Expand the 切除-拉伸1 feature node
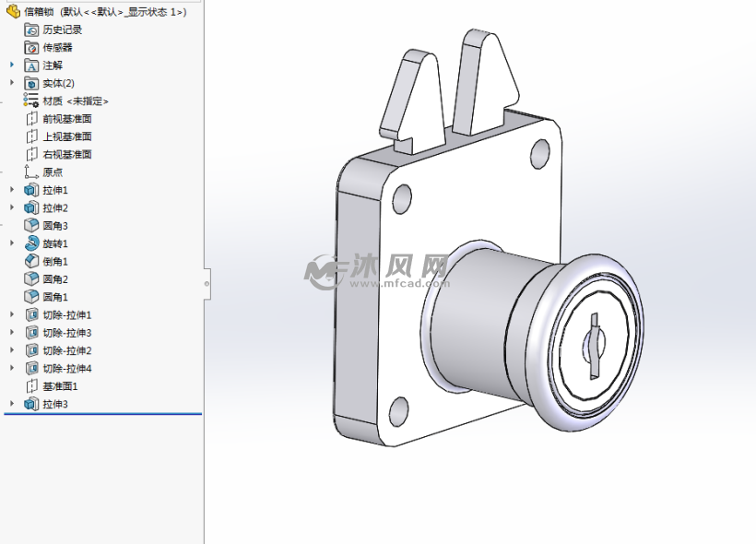 point(12,314)
